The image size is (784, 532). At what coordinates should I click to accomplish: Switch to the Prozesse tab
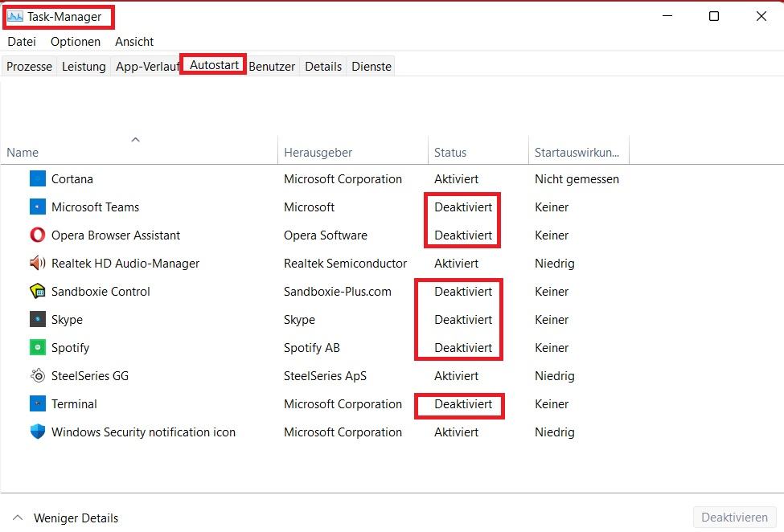(x=29, y=66)
